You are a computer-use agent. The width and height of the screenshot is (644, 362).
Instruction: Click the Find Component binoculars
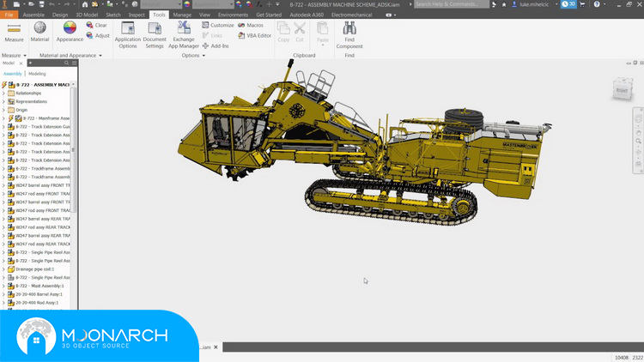[x=349, y=35]
